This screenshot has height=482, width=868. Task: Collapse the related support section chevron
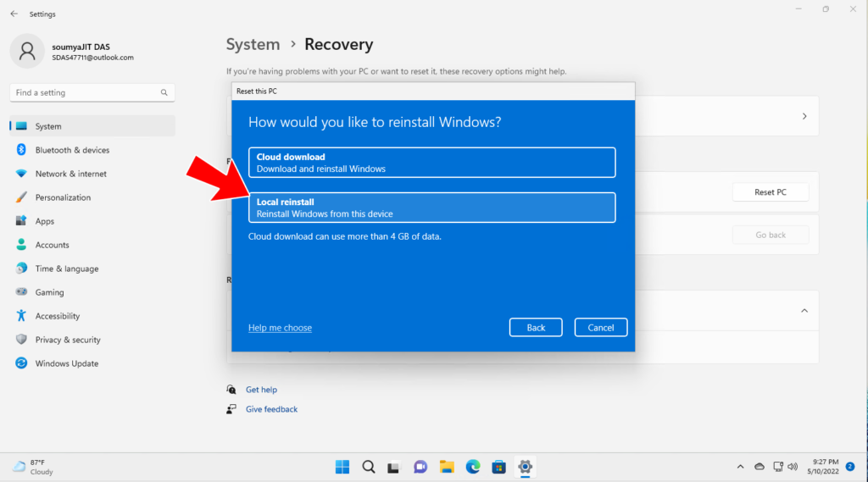(x=804, y=310)
